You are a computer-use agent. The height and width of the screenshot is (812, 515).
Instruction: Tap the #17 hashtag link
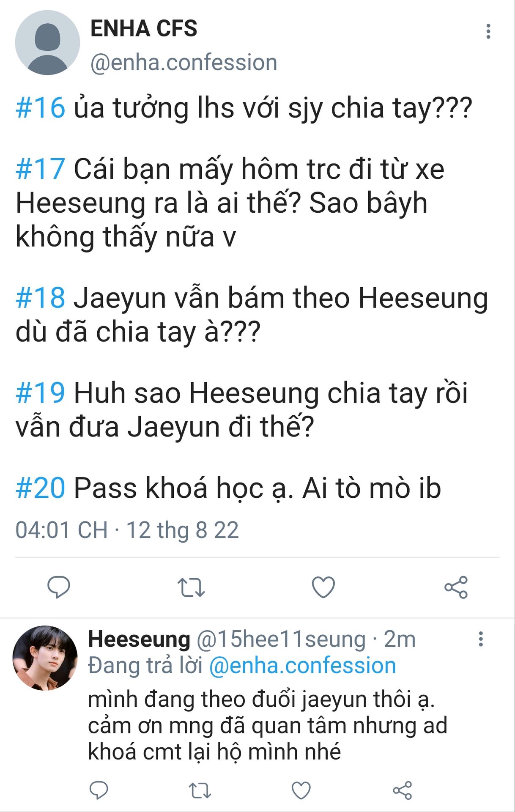(41, 169)
